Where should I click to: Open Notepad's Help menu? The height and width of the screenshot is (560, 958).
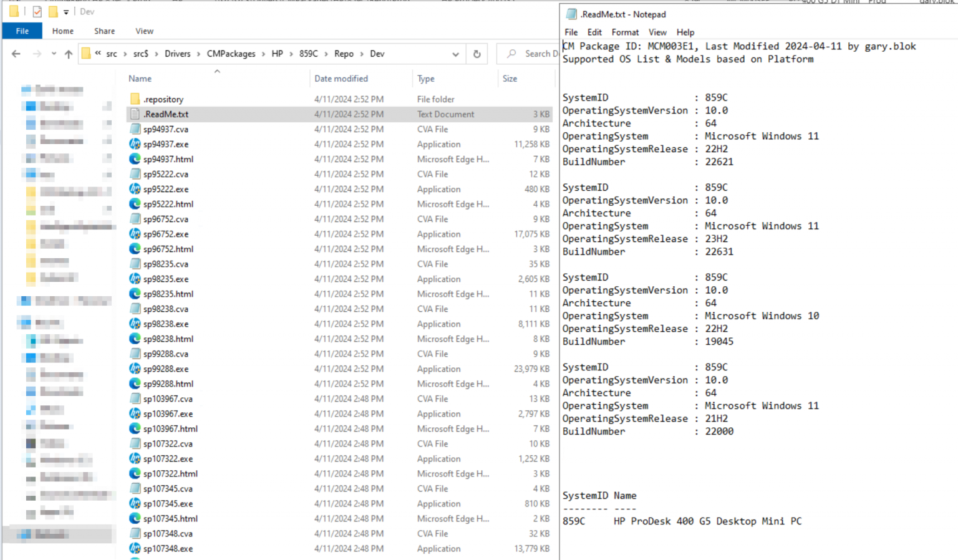[685, 32]
